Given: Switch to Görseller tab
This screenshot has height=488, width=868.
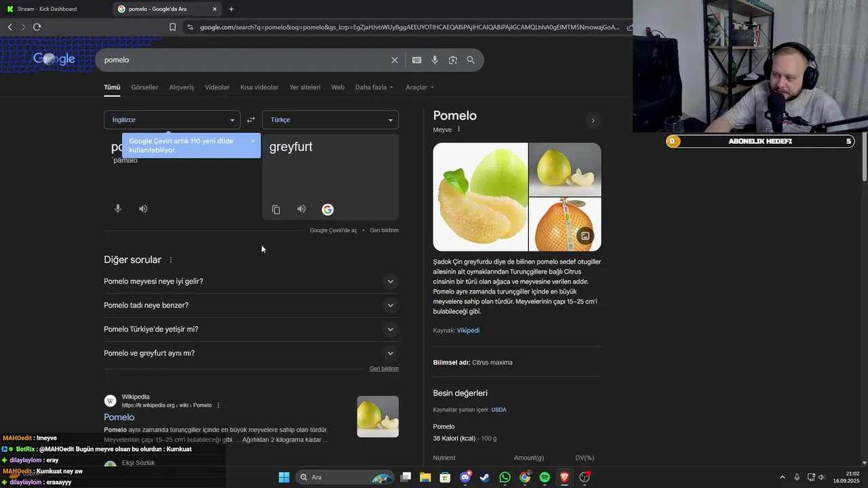Looking at the screenshot, I should [144, 87].
